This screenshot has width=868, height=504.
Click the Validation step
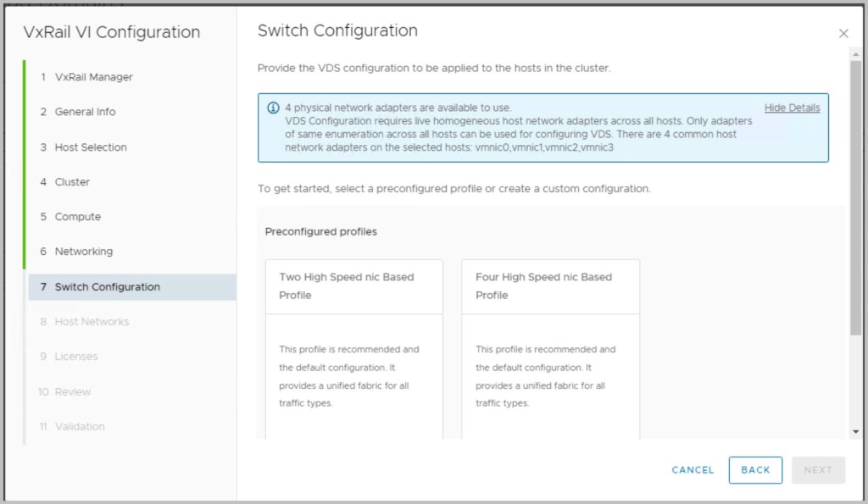tap(80, 427)
